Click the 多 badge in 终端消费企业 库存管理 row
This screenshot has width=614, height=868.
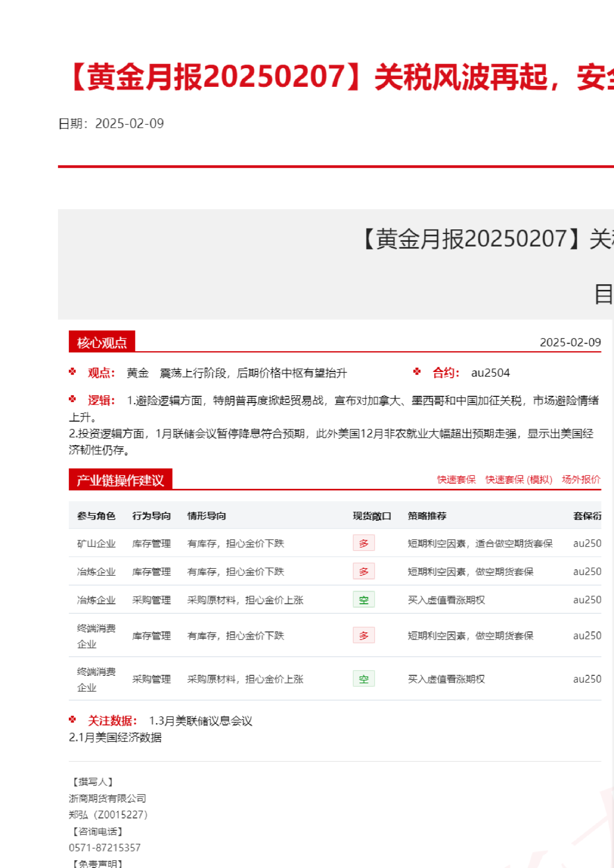[x=363, y=636]
